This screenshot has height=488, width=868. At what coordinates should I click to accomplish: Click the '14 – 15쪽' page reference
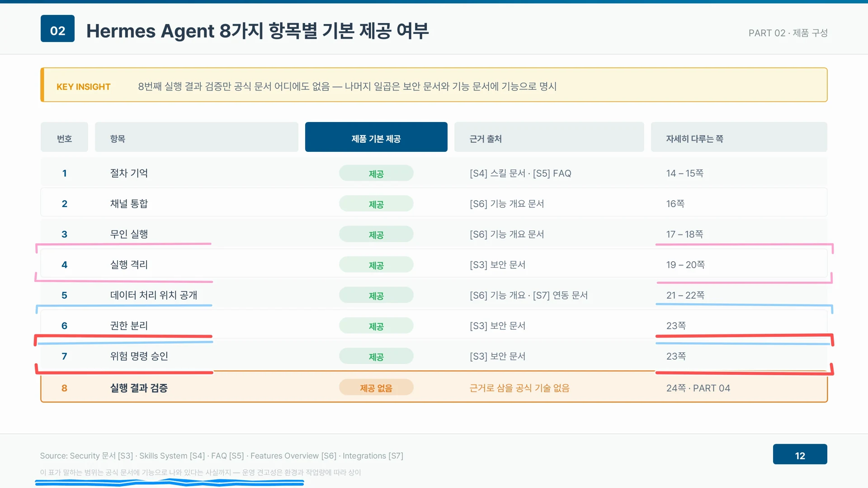coord(684,174)
